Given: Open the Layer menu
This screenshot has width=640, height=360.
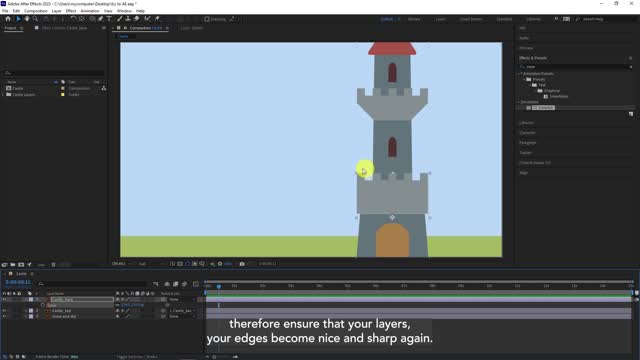Looking at the screenshot, I should click(x=56, y=11).
